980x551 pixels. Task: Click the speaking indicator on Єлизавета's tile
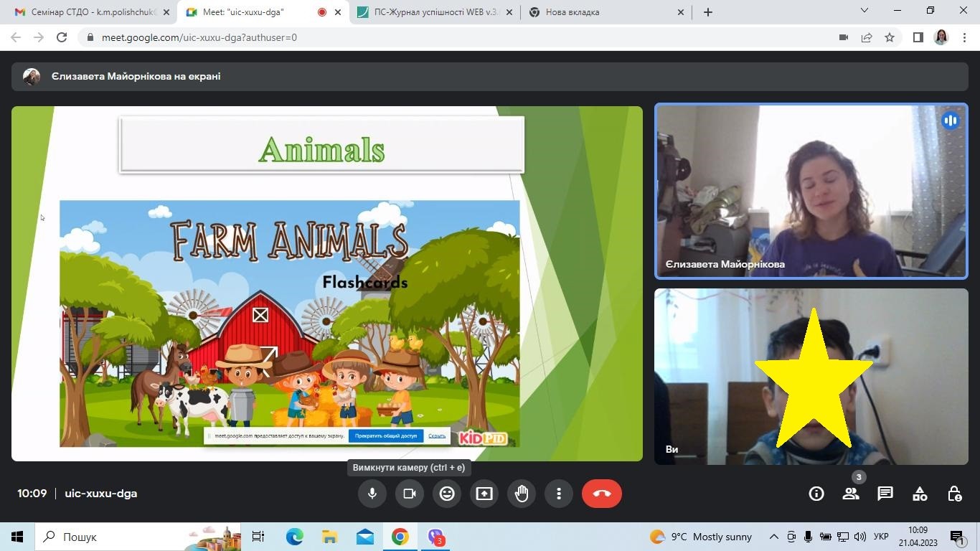click(x=951, y=121)
